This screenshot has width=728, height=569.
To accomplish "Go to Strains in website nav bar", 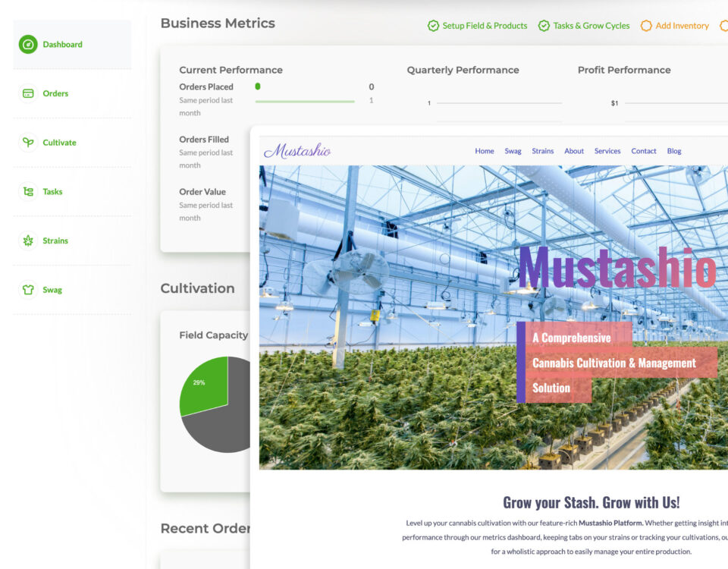I will pos(542,151).
